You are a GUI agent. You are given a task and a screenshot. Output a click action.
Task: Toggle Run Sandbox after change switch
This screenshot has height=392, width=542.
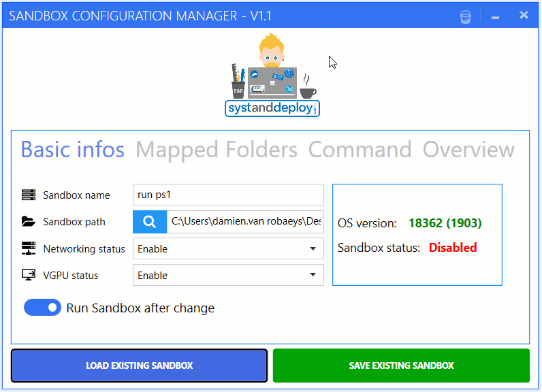click(42, 308)
